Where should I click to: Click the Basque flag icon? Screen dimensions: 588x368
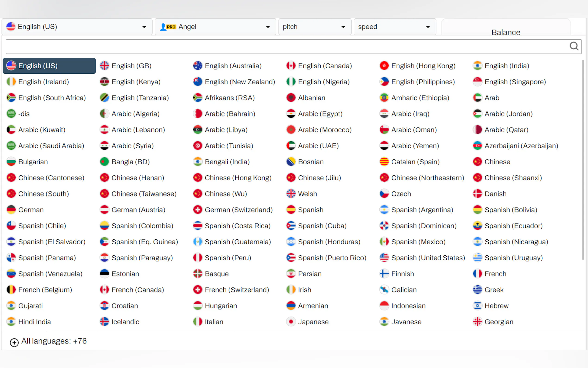(198, 274)
